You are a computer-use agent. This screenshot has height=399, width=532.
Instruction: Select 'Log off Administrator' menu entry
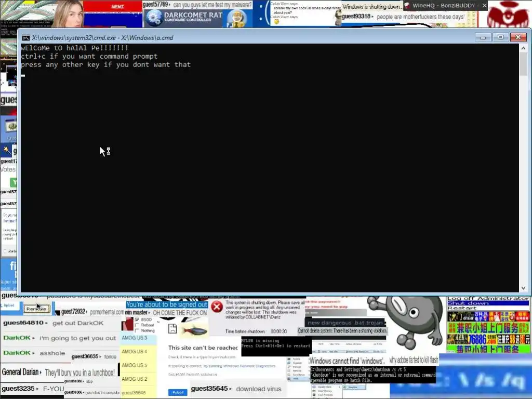488,298
